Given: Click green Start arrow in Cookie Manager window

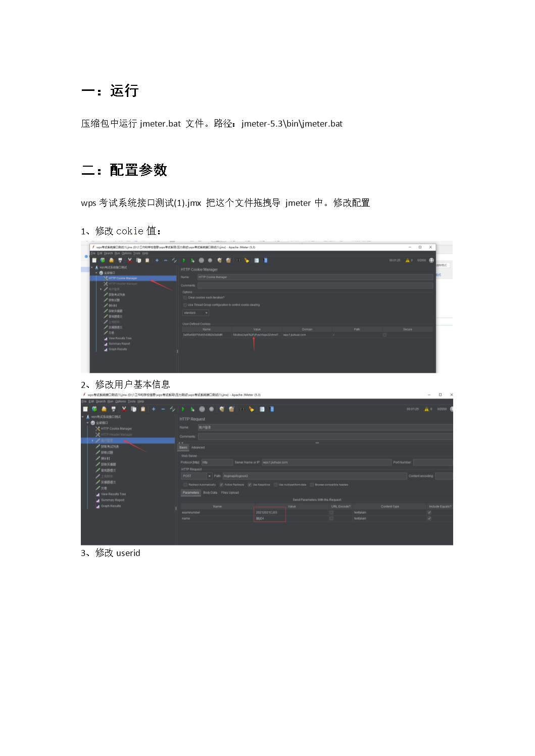Looking at the screenshot, I should pos(184,260).
